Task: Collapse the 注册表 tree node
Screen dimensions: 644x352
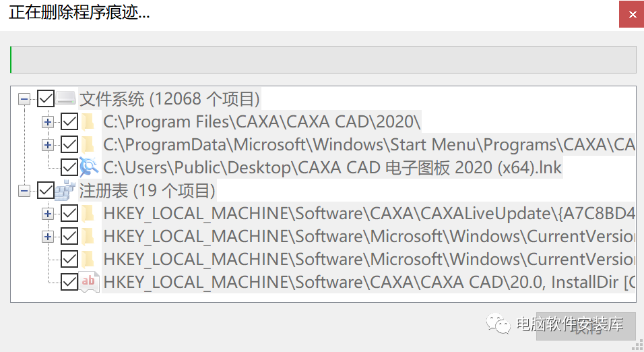Action: tap(24, 191)
